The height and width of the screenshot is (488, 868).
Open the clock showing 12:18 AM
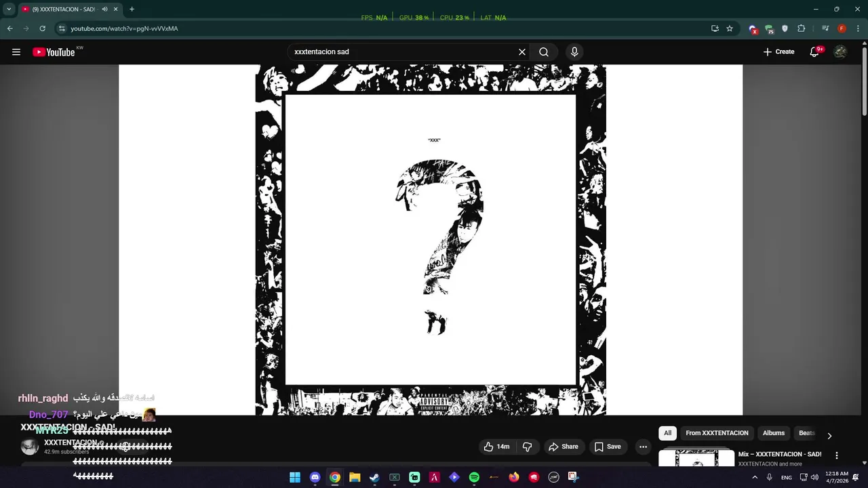[x=837, y=477]
